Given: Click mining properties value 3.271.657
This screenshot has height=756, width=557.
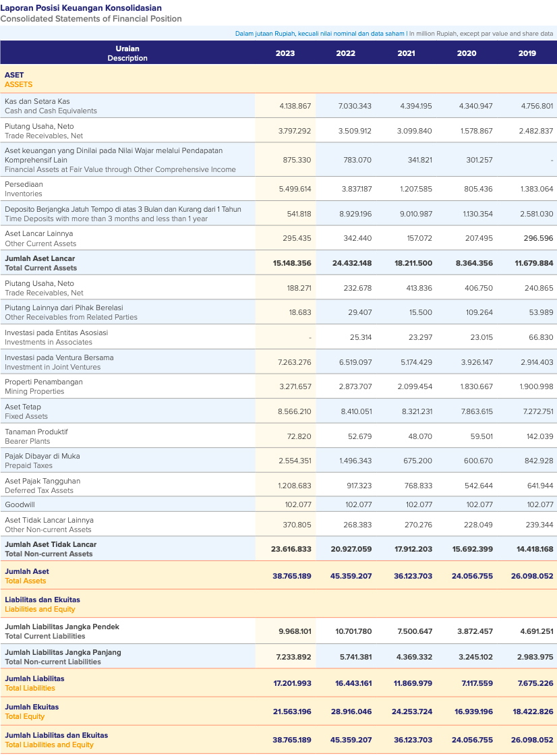Looking at the screenshot, I should (295, 386).
